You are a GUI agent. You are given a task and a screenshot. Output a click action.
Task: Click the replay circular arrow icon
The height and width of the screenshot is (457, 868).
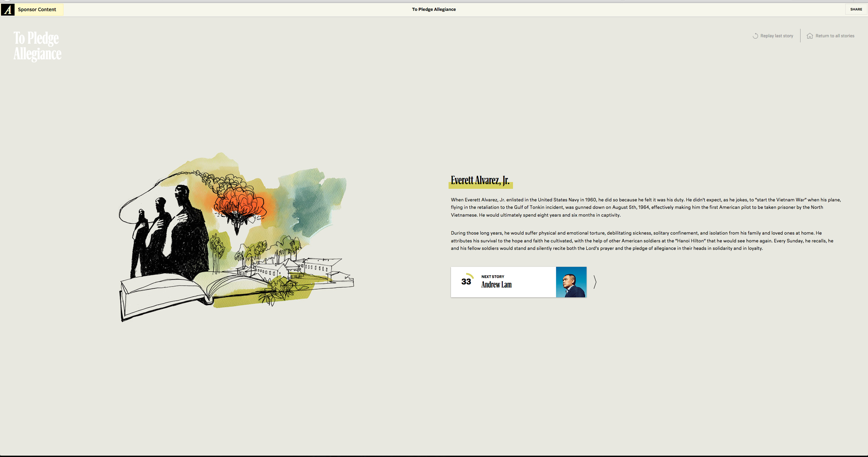[755, 36]
